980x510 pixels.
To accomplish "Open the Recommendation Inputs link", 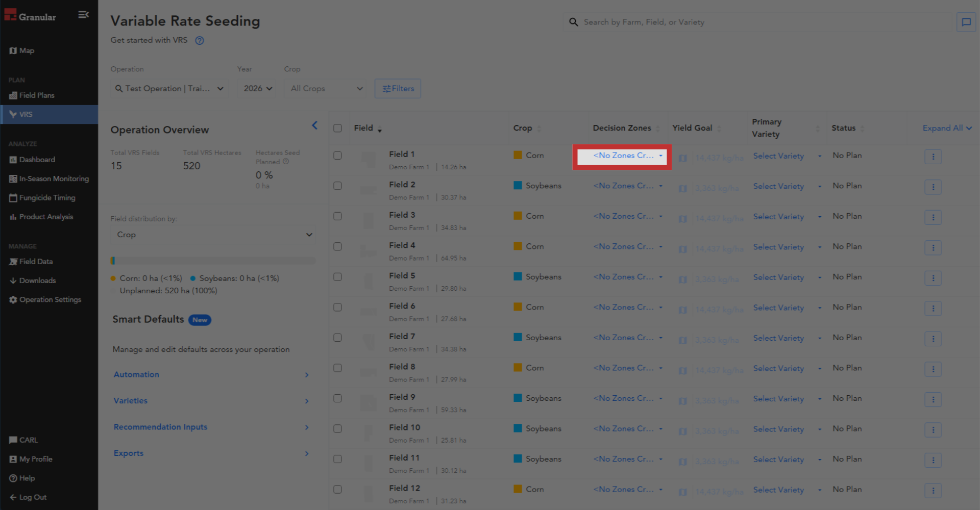I will coord(211,427).
